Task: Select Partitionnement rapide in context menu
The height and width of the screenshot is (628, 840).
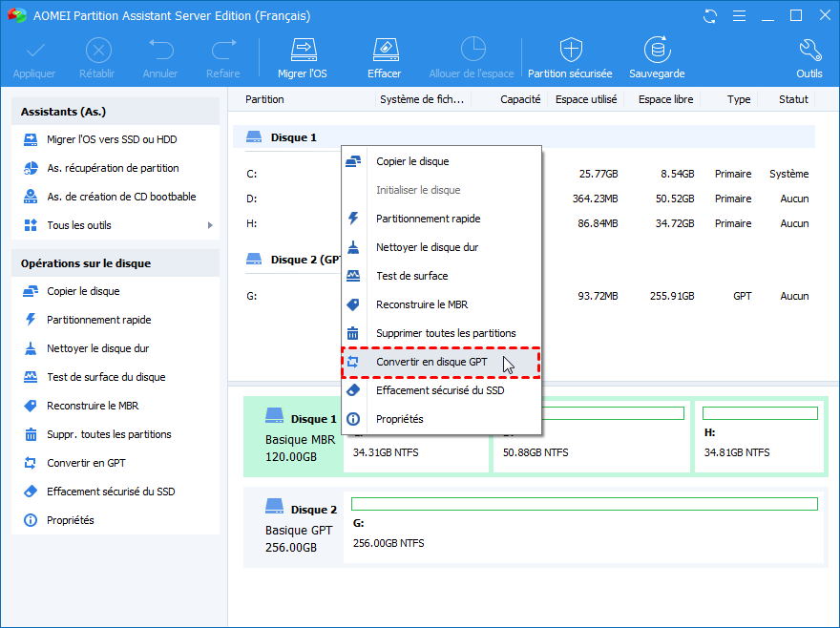Action: pos(428,219)
